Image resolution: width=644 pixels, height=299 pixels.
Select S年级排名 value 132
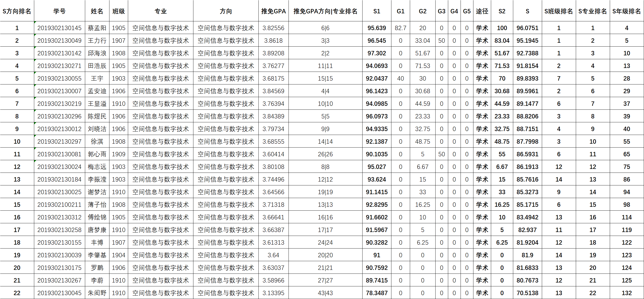click(627, 293)
